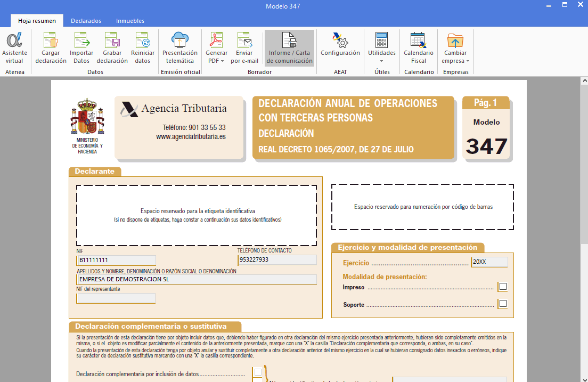588x382 pixels.
Task: Click the NIF del representante field
Action: point(116,298)
